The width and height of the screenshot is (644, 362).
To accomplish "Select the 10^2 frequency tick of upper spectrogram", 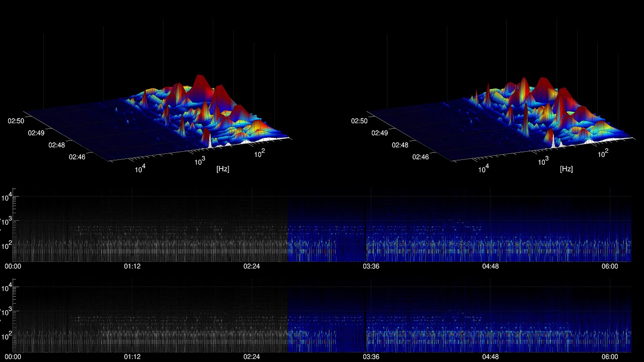I will (6, 245).
